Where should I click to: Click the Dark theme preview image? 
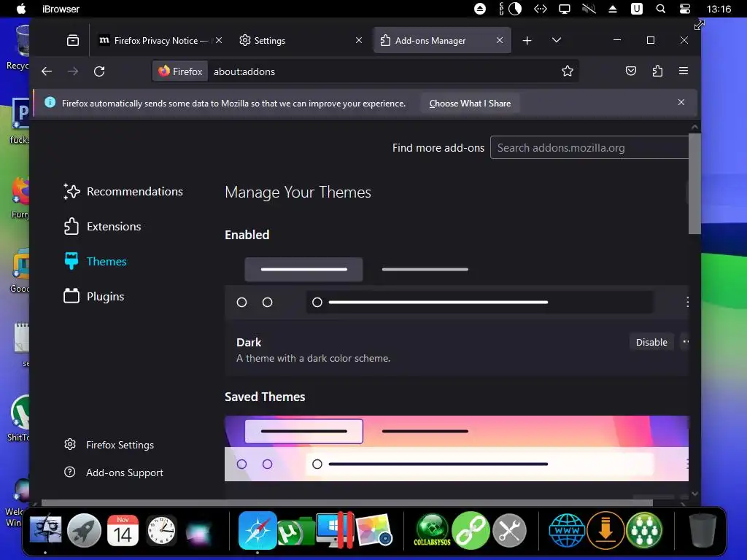point(457,286)
